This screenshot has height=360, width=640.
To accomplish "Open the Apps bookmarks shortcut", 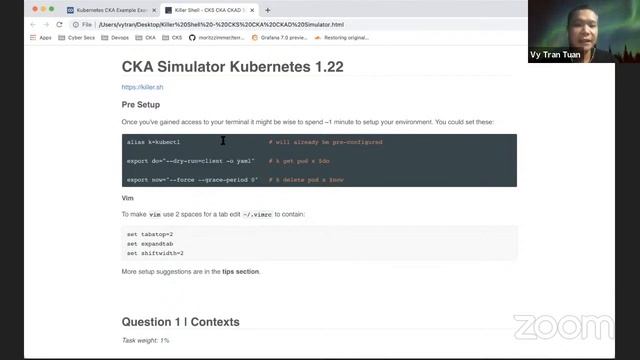I will 41,38.
